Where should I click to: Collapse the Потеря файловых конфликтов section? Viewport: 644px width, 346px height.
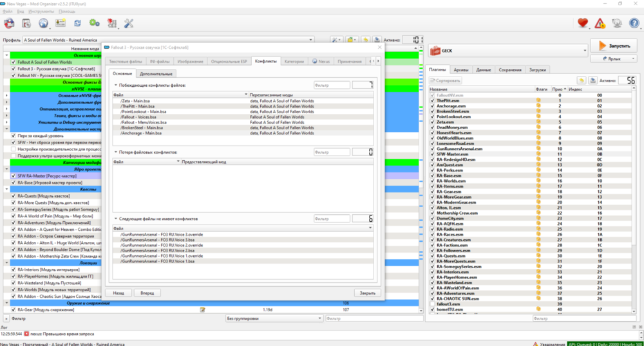(116, 152)
